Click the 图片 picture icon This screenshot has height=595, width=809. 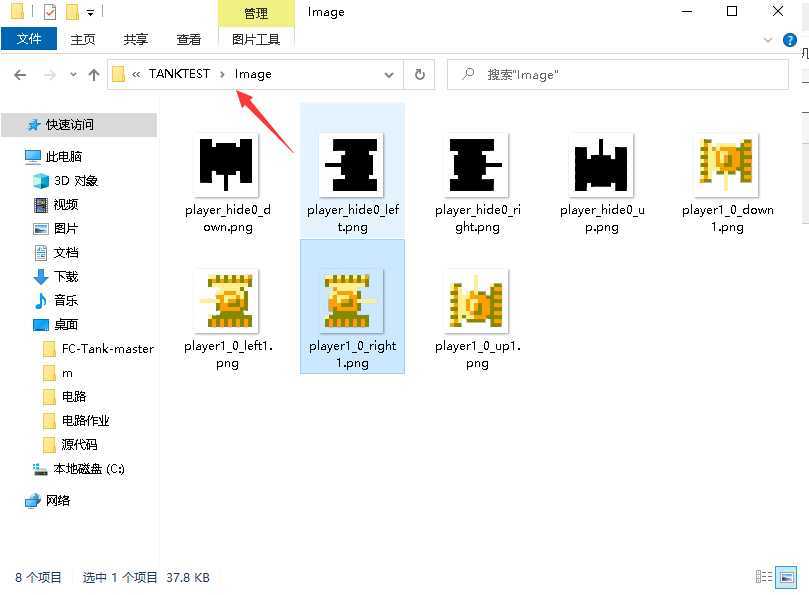pos(41,229)
